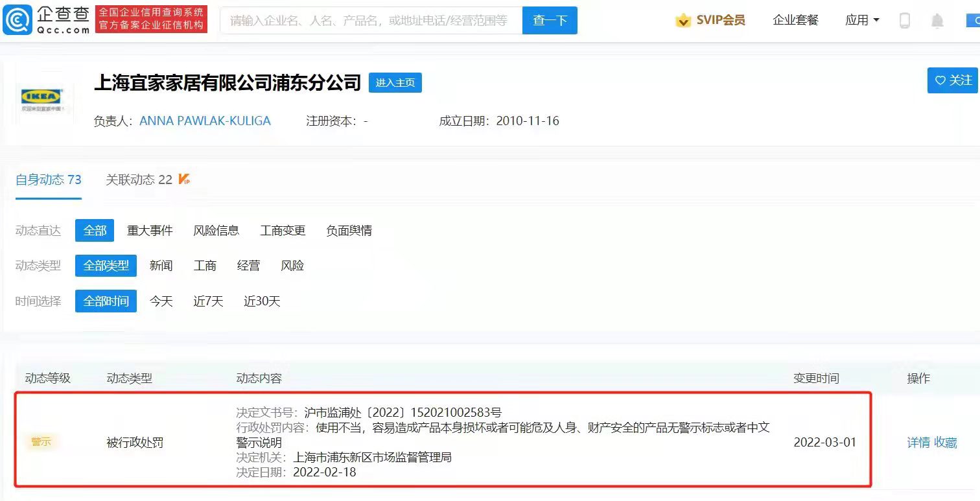Switch to 关联动态 22 tab
The height and width of the screenshot is (501, 980).
pos(139,180)
